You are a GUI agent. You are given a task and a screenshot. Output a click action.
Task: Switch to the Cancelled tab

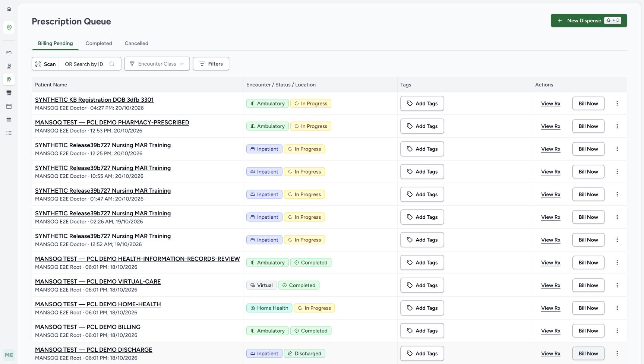click(x=136, y=43)
